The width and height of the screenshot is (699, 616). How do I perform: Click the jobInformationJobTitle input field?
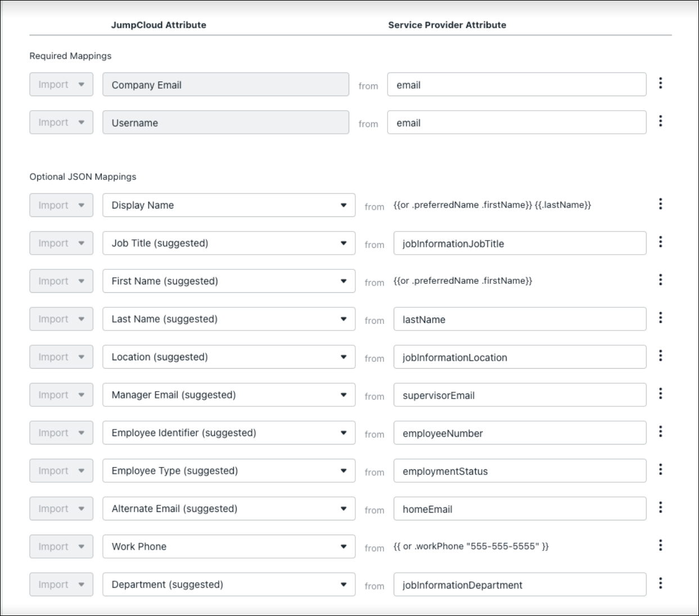[519, 243]
